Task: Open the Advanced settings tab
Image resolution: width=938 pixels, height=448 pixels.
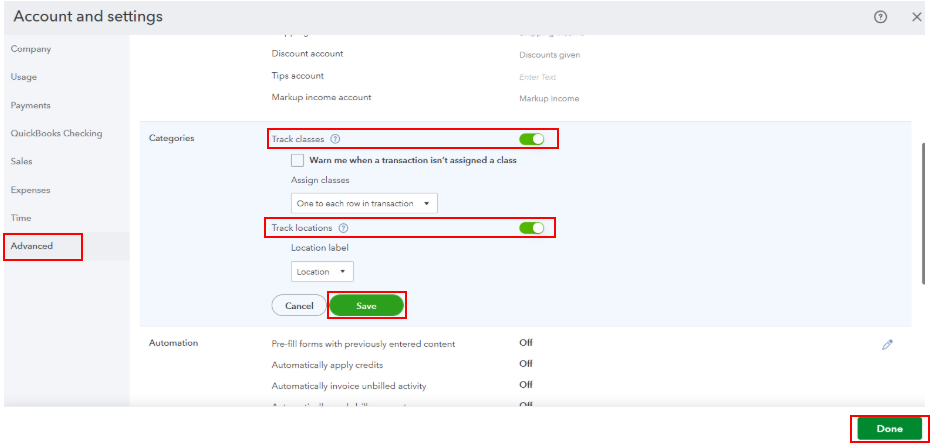Action: coord(32,246)
